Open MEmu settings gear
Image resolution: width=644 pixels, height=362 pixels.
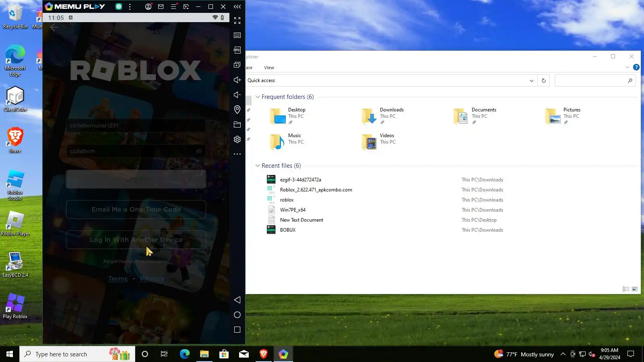237,139
